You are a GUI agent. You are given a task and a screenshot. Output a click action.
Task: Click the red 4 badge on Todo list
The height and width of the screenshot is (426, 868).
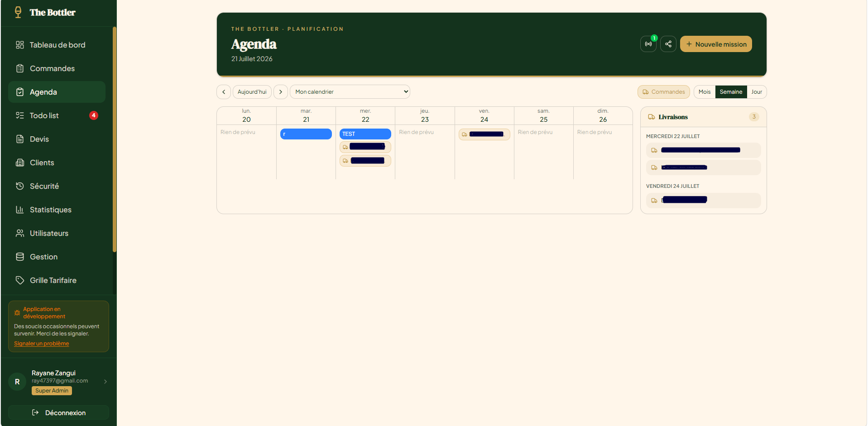pyautogui.click(x=94, y=115)
